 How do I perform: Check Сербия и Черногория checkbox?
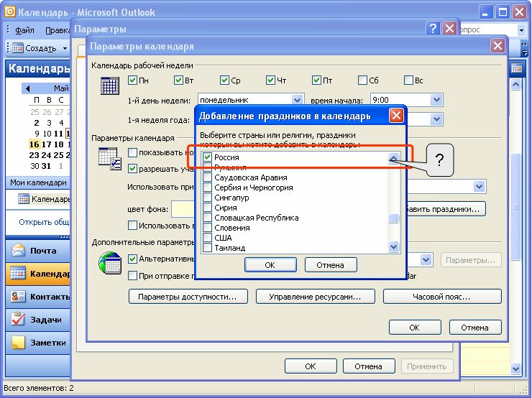(207, 187)
